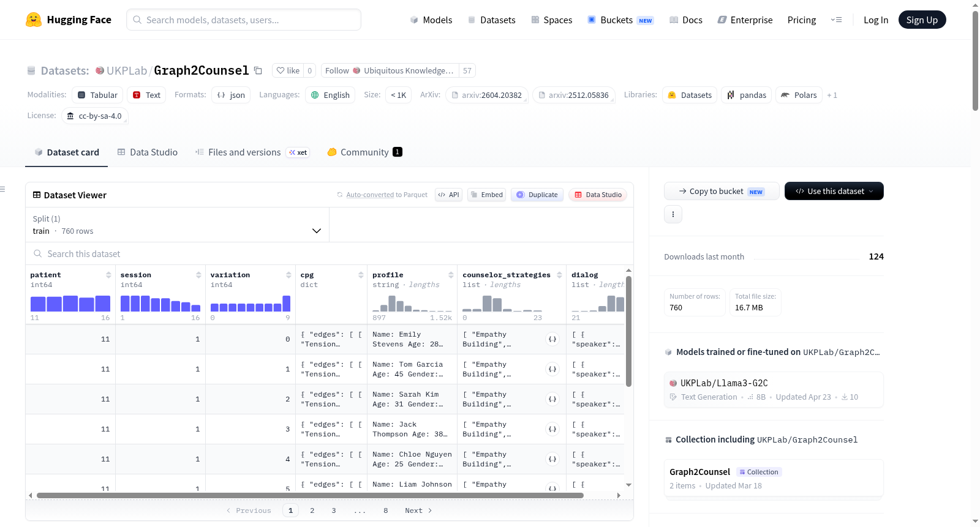Go to Buckets in top navigation
This screenshot has height=527, width=980.
(x=620, y=20)
